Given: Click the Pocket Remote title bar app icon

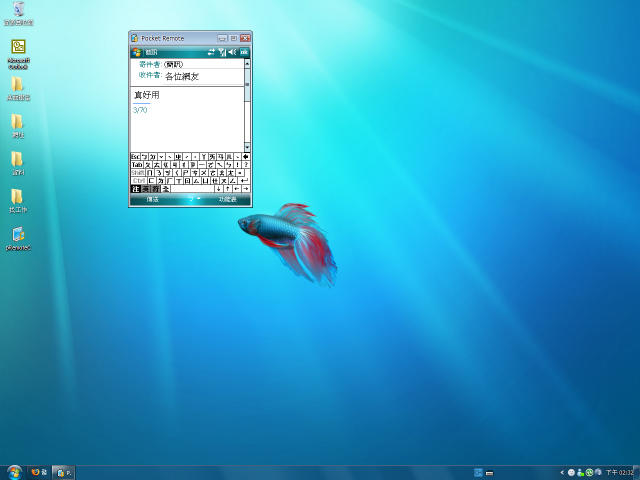Looking at the screenshot, I should pyautogui.click(x=135, y=38).
